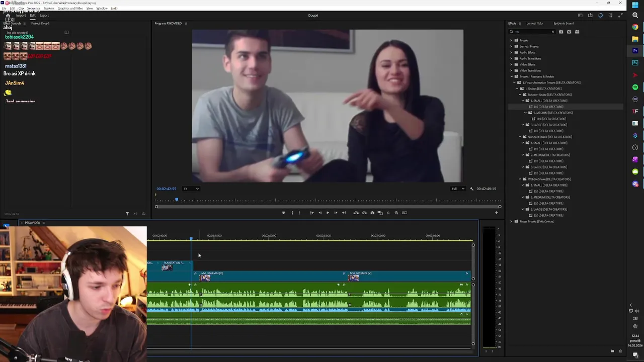Image resolution: width=644 pixels, height=362 pixels.
Task: Switch to the Import workspace tab
Action: coord(21,16)
